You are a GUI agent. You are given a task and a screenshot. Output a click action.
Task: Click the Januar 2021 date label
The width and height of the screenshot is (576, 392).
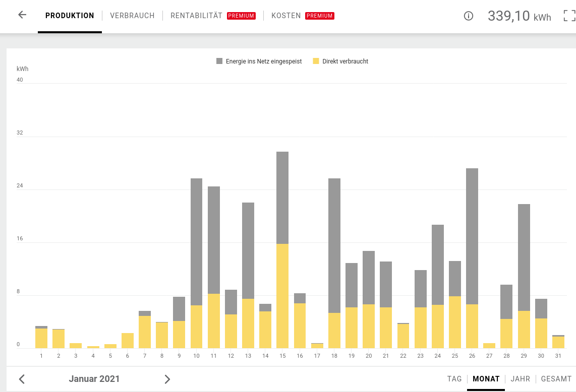tap(94, 379)
